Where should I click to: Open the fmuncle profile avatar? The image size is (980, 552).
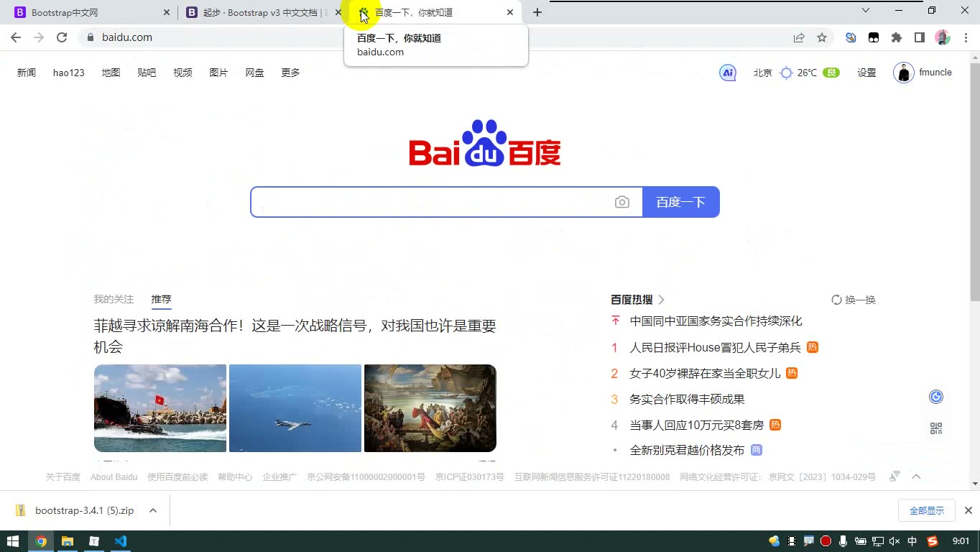903,73
